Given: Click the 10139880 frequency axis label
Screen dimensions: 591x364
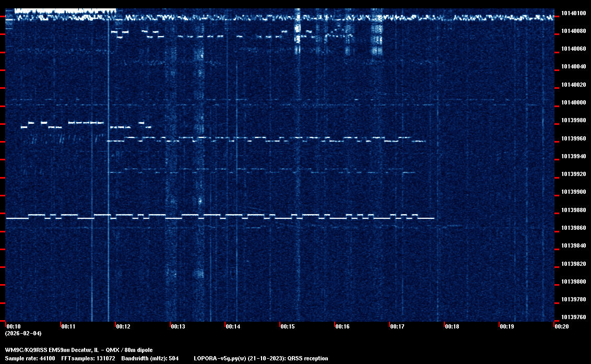Looking at the screenshot, I should 573,210.
